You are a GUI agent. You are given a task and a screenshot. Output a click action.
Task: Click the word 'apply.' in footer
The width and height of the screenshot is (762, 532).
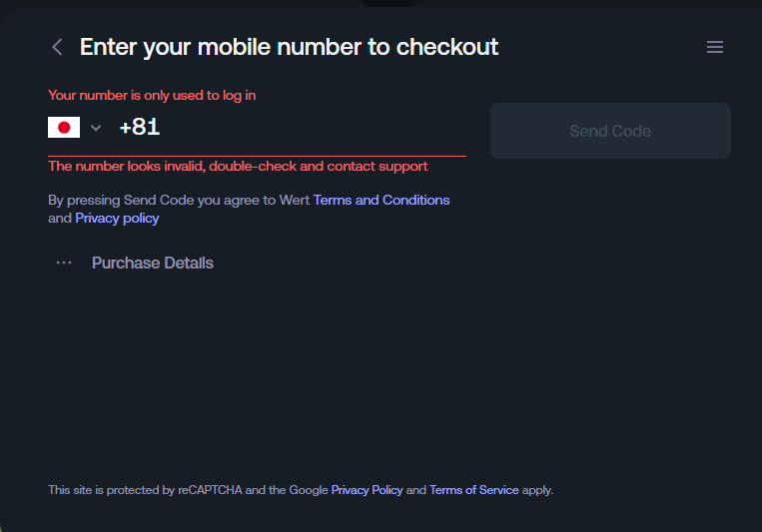(x=537, y=490)
